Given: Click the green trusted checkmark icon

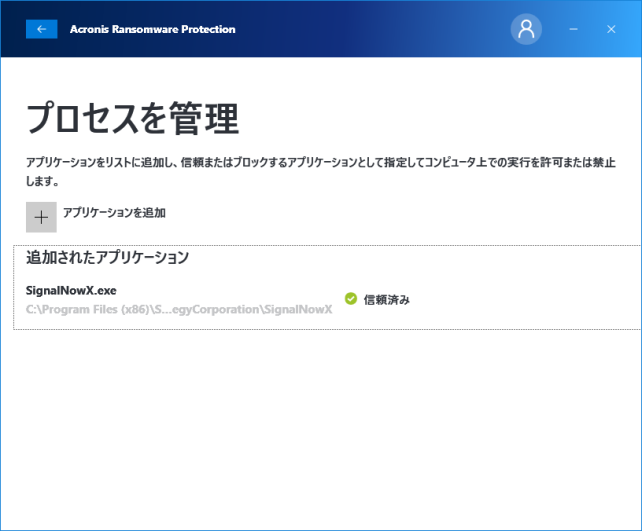Looking at the screenshot, I should 351,299.
